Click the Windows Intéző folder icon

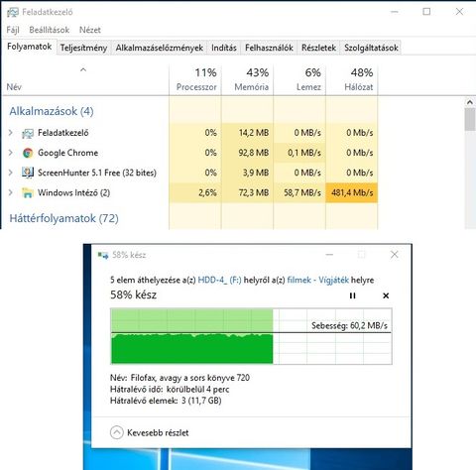(28, 192)
